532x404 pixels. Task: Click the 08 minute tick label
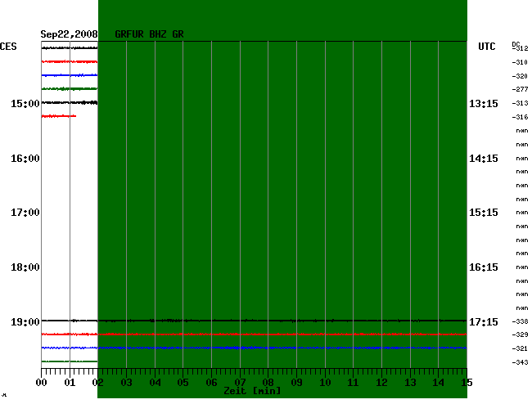(268, 383)
